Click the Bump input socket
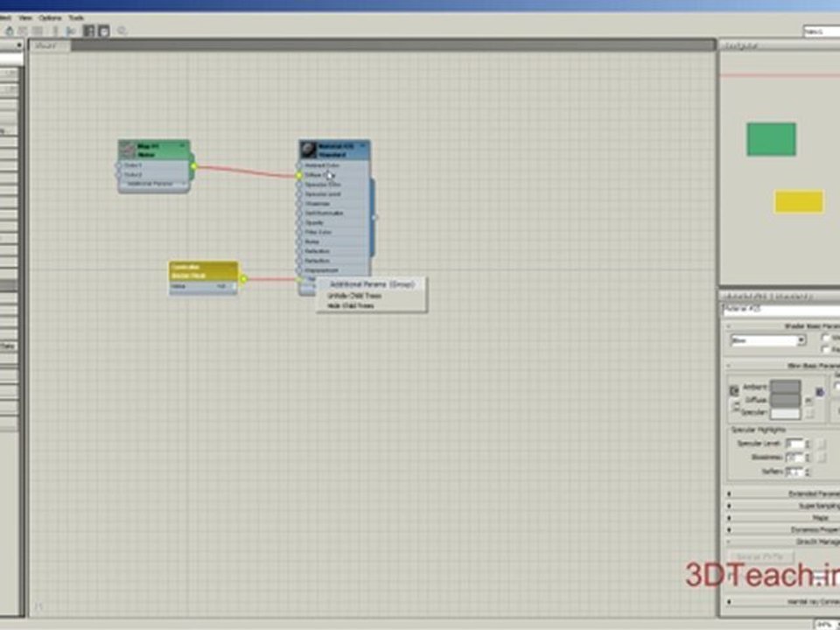Viewport: 840px width, 630px height. tap(299, 241)
